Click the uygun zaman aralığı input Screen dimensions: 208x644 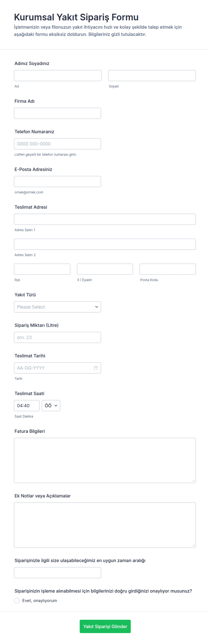(57, 572)
